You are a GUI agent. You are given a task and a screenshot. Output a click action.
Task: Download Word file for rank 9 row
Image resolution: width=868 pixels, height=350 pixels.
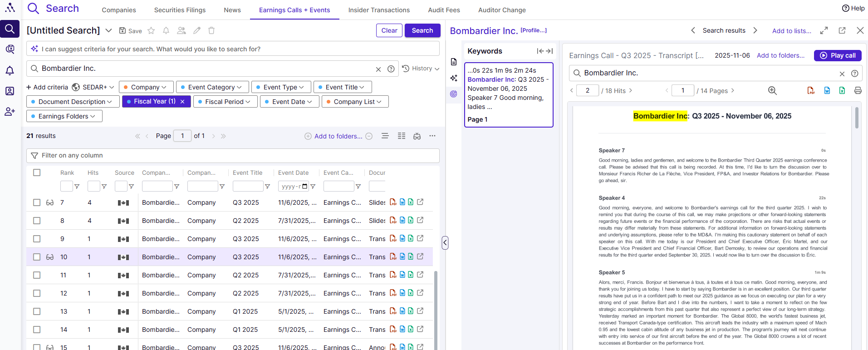click(x=402, y=238)
